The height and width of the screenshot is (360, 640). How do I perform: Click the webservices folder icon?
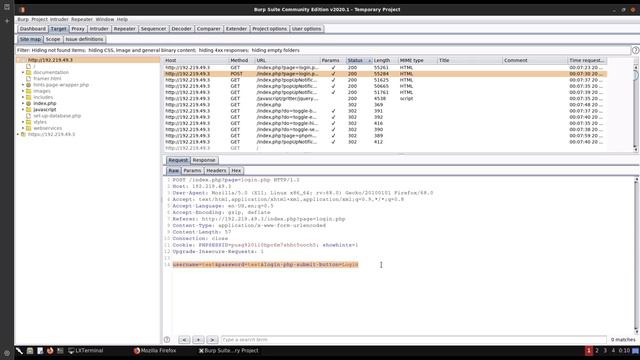(x=29, y=128)
